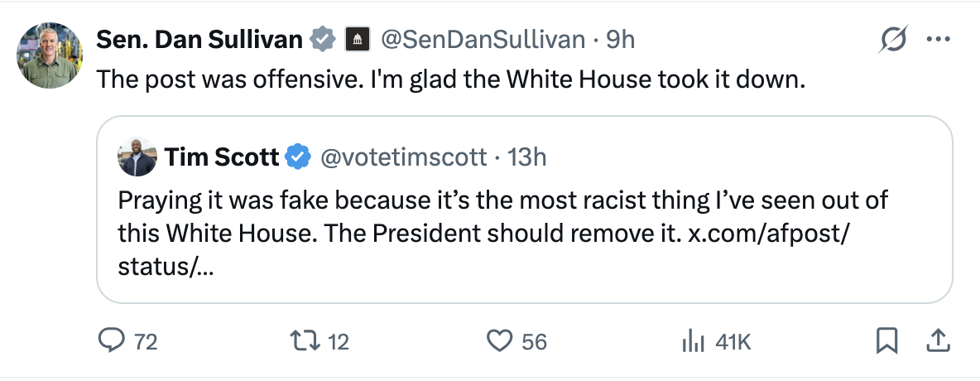Screen dimensions: 980x381
Task: Open the three-dot More options menu
Action: pos(938,39)
